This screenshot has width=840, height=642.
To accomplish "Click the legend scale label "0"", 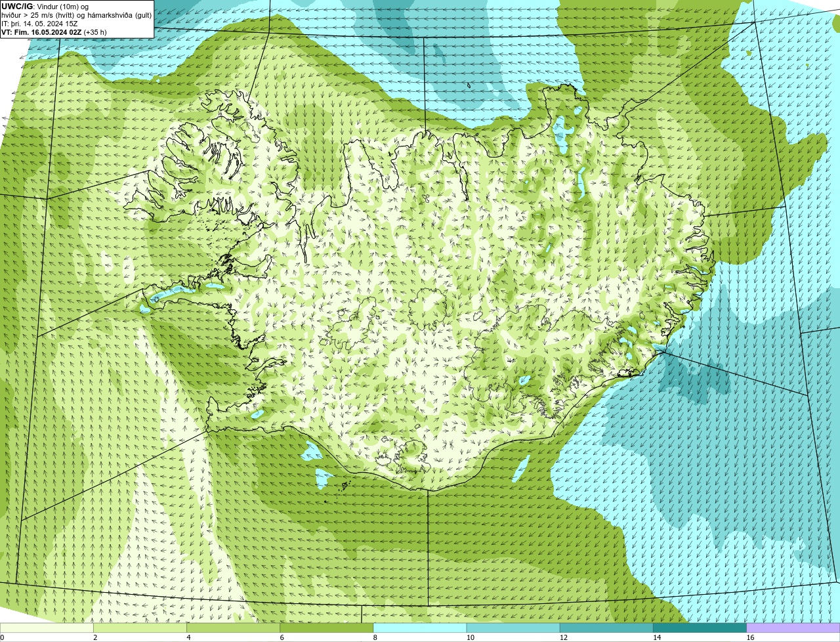I will 2,637.
